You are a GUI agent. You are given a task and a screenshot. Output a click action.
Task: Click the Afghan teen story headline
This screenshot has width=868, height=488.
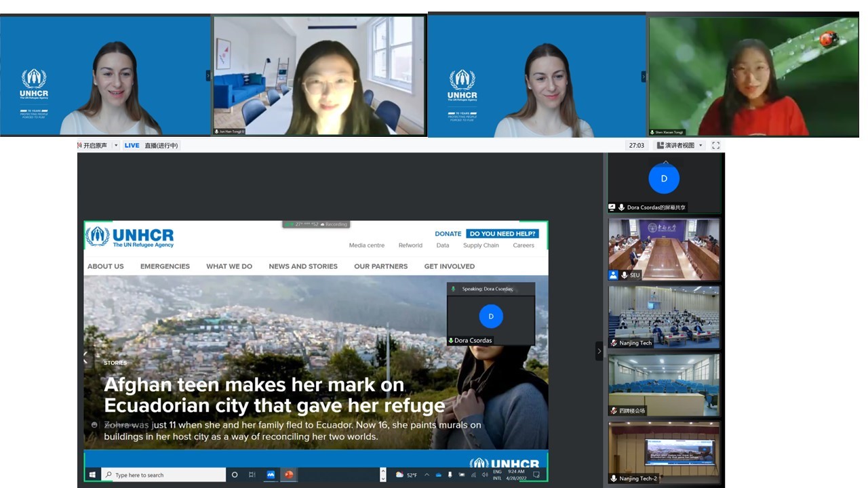274,395
